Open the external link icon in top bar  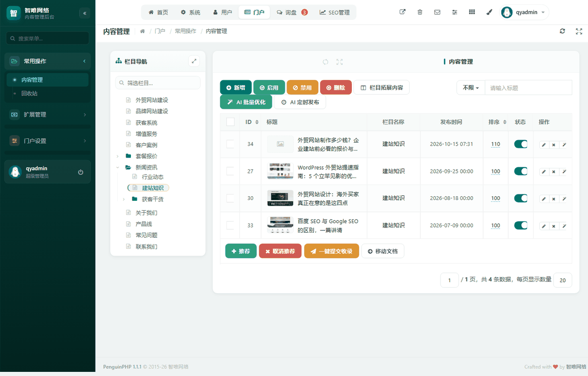coord(402,12)
